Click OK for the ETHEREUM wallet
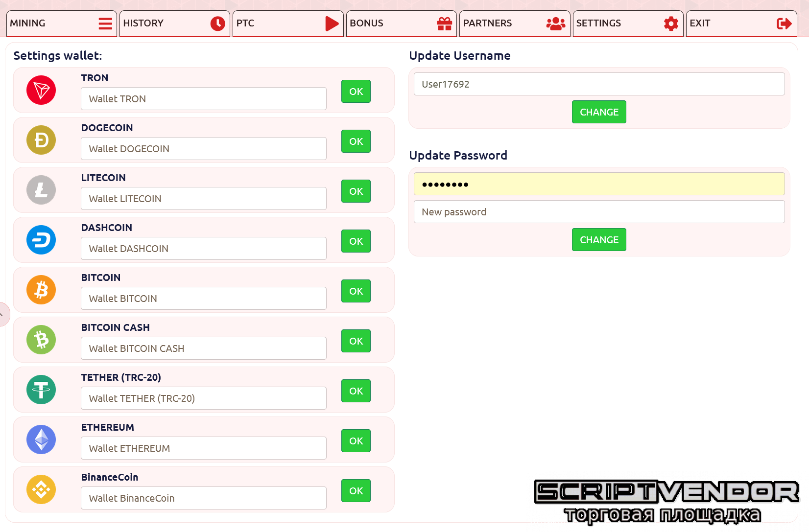 click(x=356, y=441)
